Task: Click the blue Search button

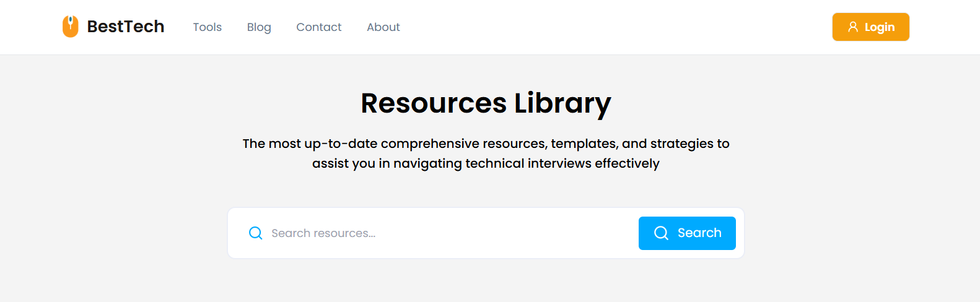Action: tap(687, 233)
